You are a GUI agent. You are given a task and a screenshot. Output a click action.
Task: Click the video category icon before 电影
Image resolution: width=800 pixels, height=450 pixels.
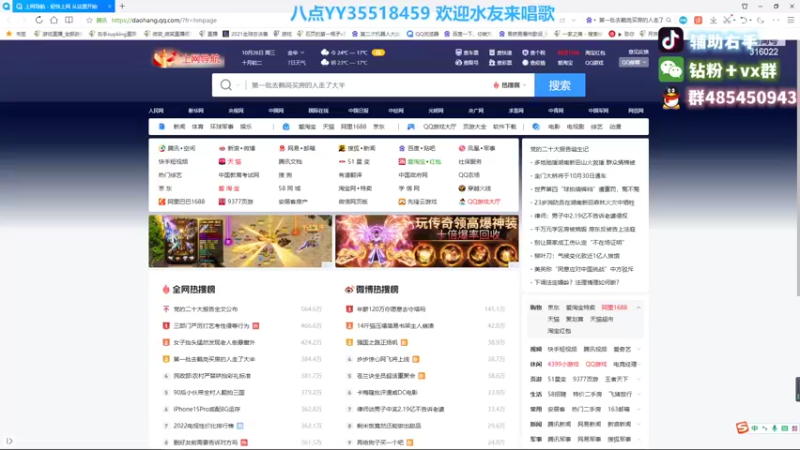coord(536,127)
